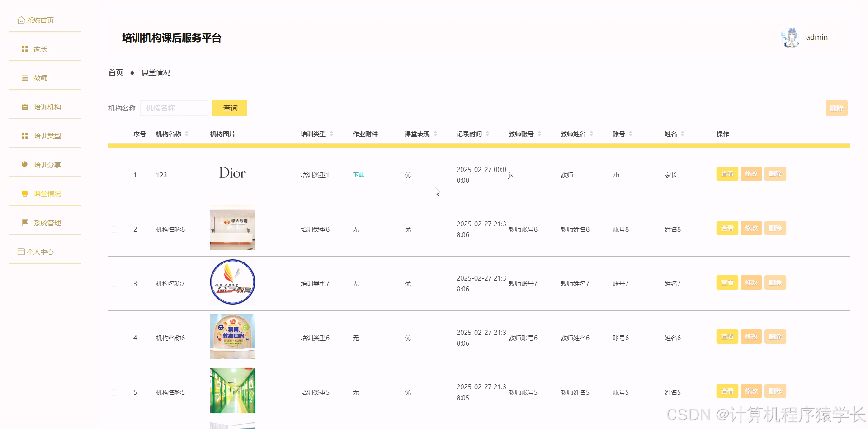Select the 课堂情况 sidebar menu item

click(45, 194)
